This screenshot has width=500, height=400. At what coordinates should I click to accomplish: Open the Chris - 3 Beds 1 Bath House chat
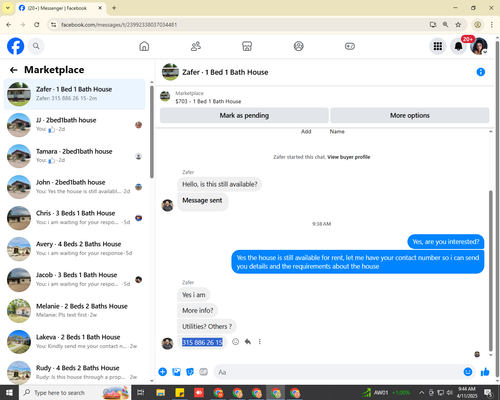[74, 218]
